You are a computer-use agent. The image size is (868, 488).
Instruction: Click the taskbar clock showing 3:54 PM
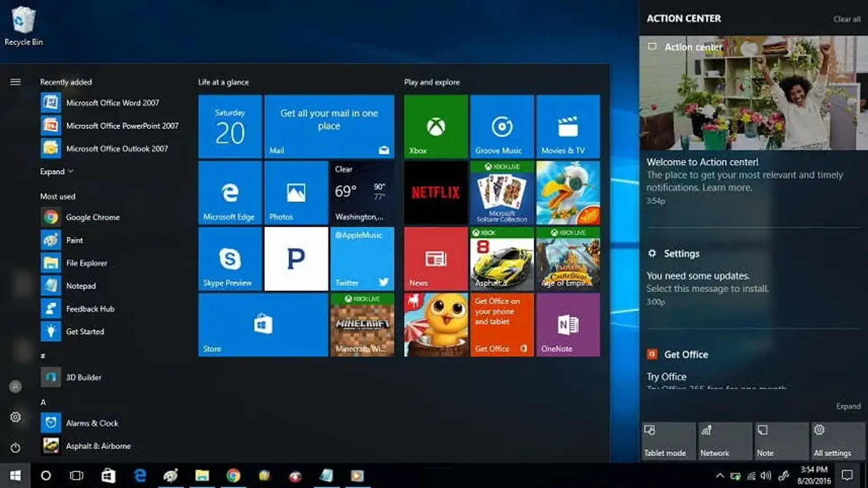tap(814, 475)
